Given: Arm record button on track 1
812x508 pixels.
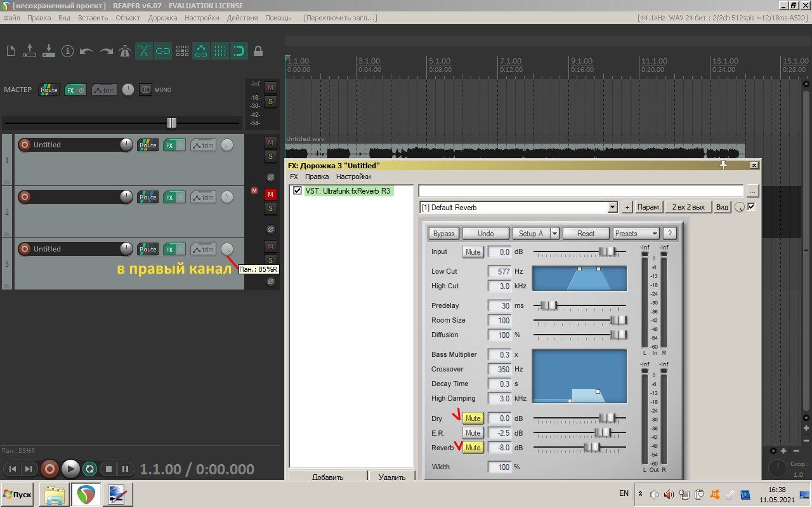Looking at the screenshot, I should (25, 145).
